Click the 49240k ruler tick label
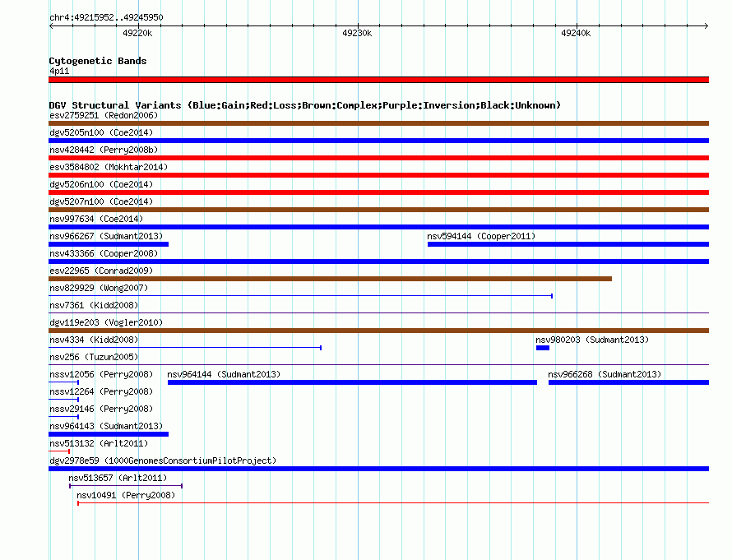The image size is (732, 560). pyautogui.click(x=576, y=33)
